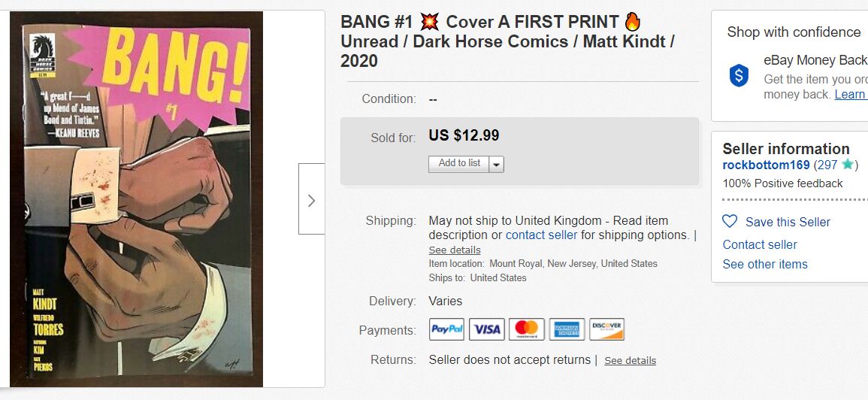Visit rockbottom169 seller profile
This screenshot has width=868, height=400.
(766, 165)
